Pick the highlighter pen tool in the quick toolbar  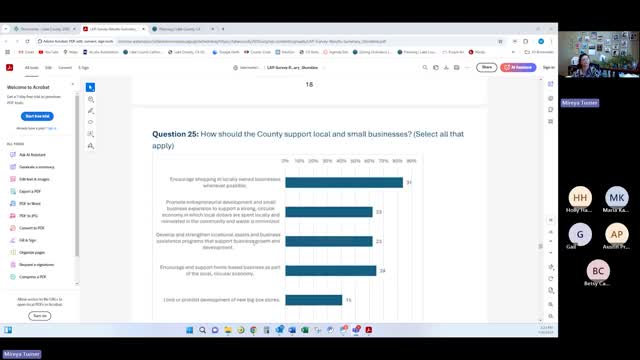click(x=91, y=111)
